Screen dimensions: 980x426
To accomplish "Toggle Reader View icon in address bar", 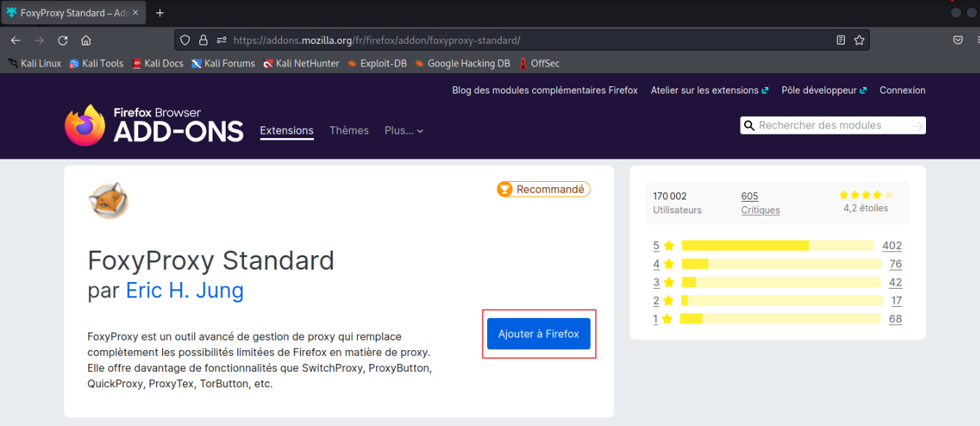I will (841, 40).
